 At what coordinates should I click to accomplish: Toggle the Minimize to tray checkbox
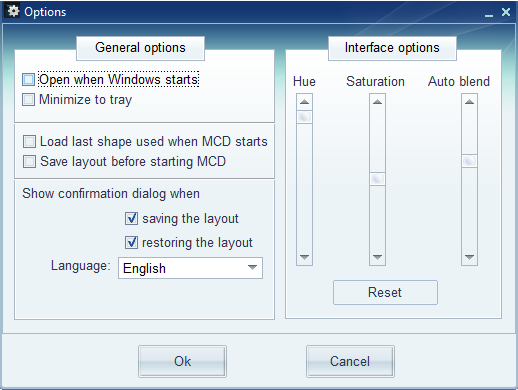tap(28, 99)
